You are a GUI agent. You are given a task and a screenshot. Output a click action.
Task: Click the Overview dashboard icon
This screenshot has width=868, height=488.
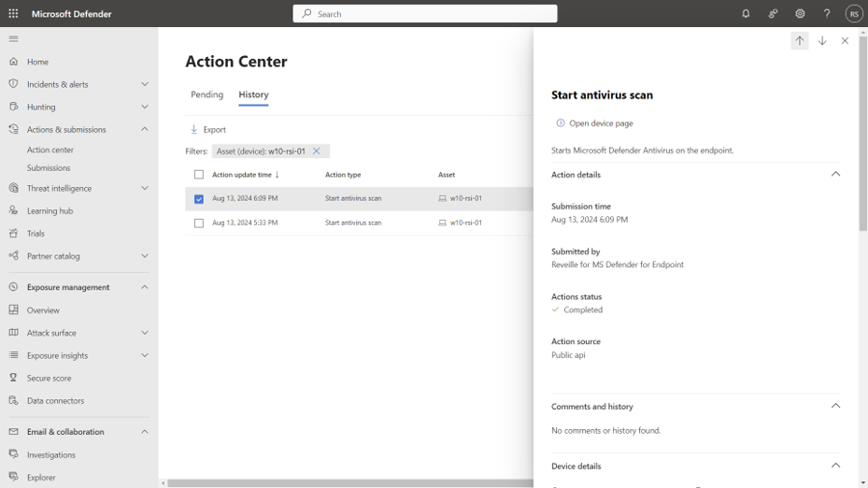[x=13, y=309]
